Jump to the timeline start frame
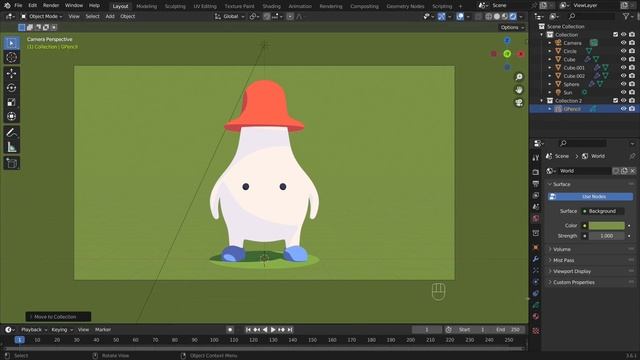This screenshot has width=640, height=360. 248,329
